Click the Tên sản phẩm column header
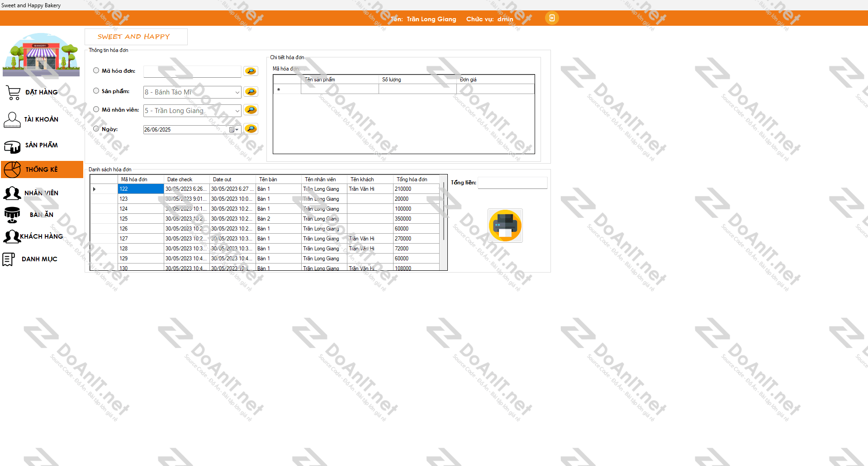The image size is (868, 466). click(x=340, y=80)
